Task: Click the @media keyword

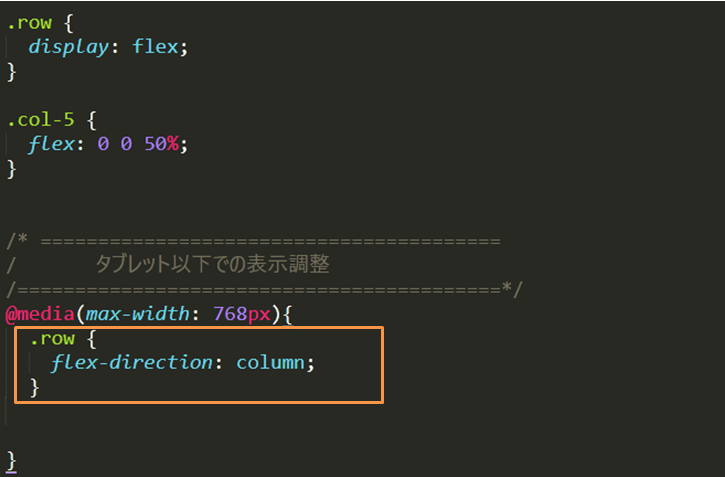Action: (40, 314)
